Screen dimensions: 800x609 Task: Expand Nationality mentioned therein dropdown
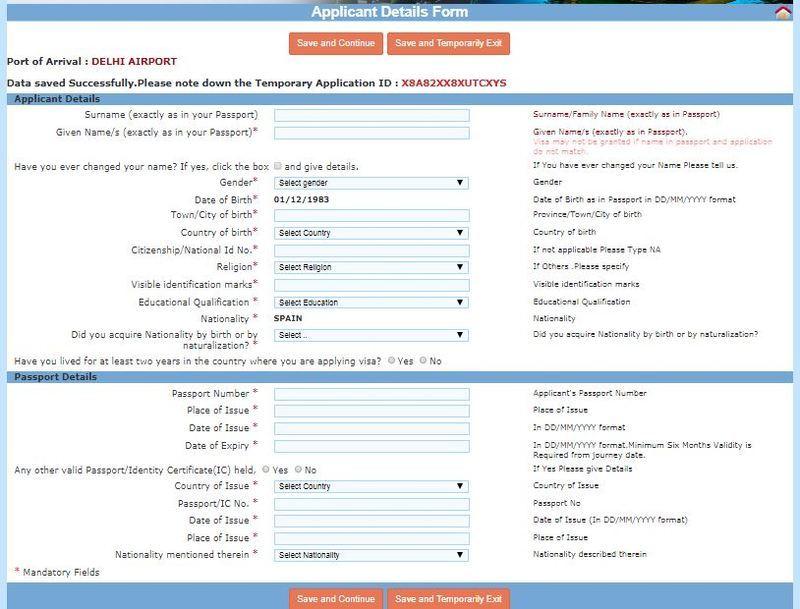(x=371, y=554)
